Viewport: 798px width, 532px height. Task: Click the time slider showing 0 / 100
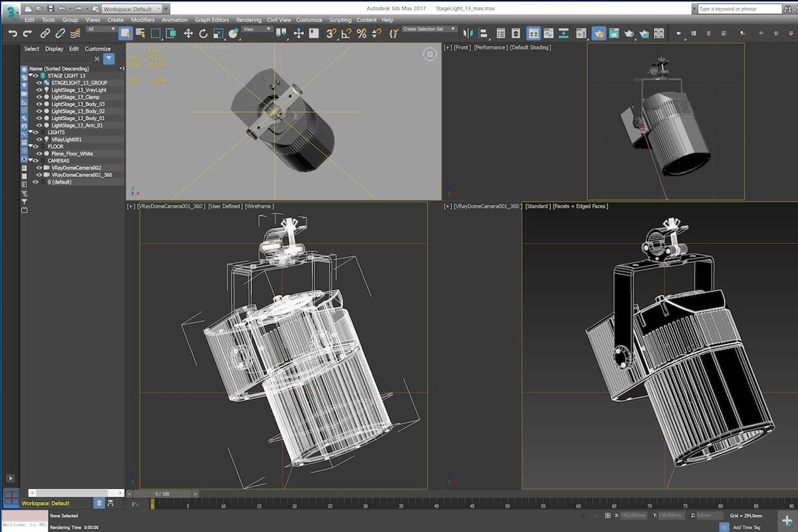pos(162,493)
